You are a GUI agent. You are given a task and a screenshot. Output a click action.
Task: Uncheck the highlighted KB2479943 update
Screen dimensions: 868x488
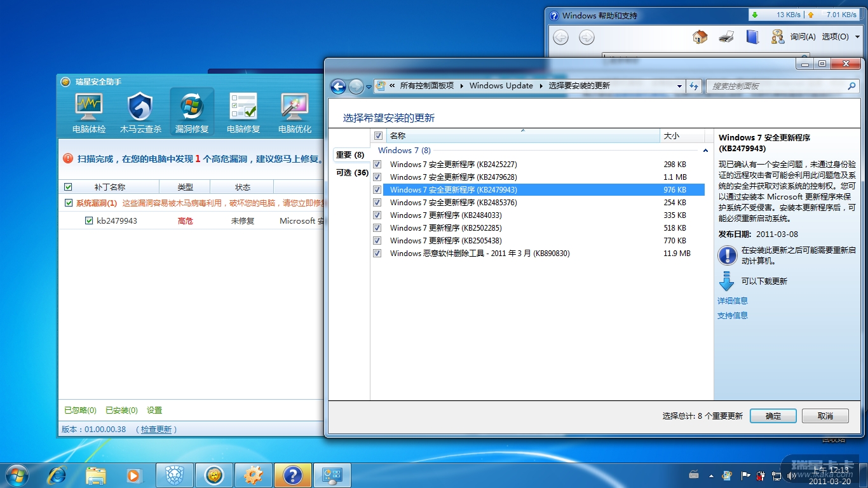point(377,190)
